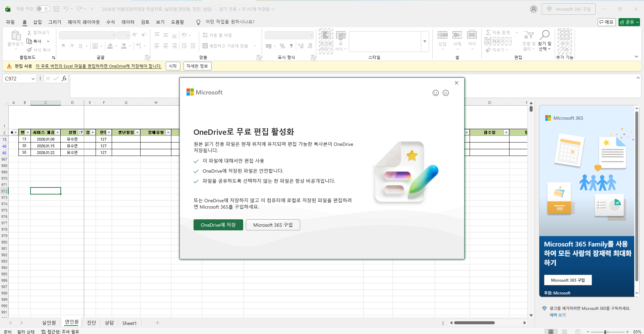
Task: Open the 장애유형 column filter dropdown
Action: pos(168,132)
